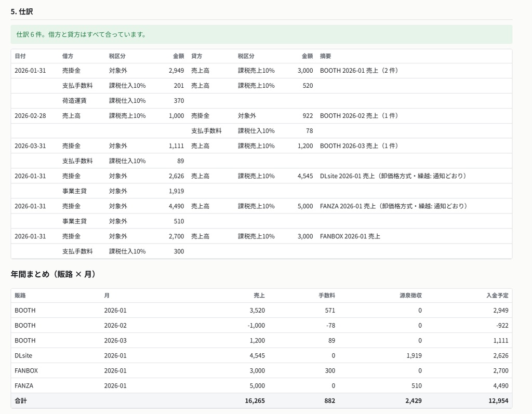This screenshot has width=532, height=414.
Task: Click the 貸方 column header
Action: [x=196, y=56]
